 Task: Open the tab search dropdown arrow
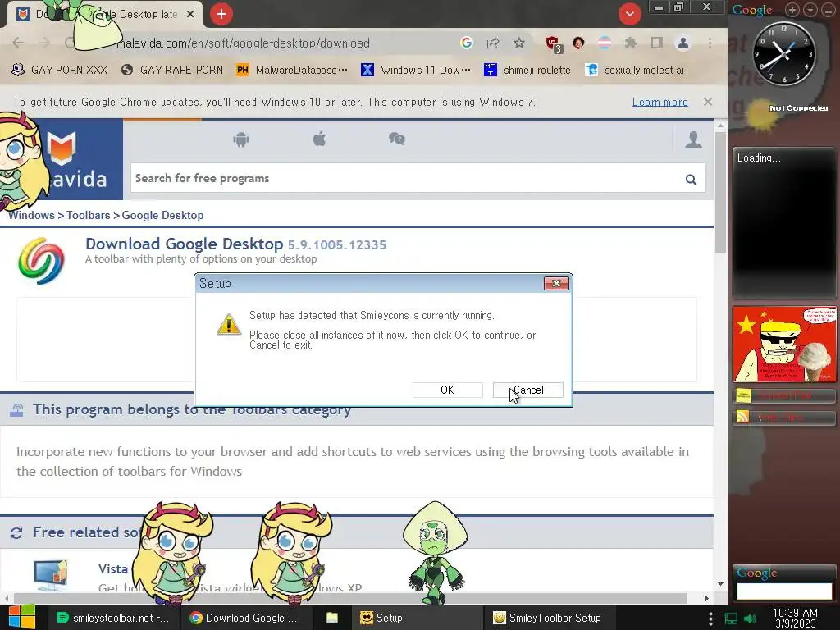630,14
